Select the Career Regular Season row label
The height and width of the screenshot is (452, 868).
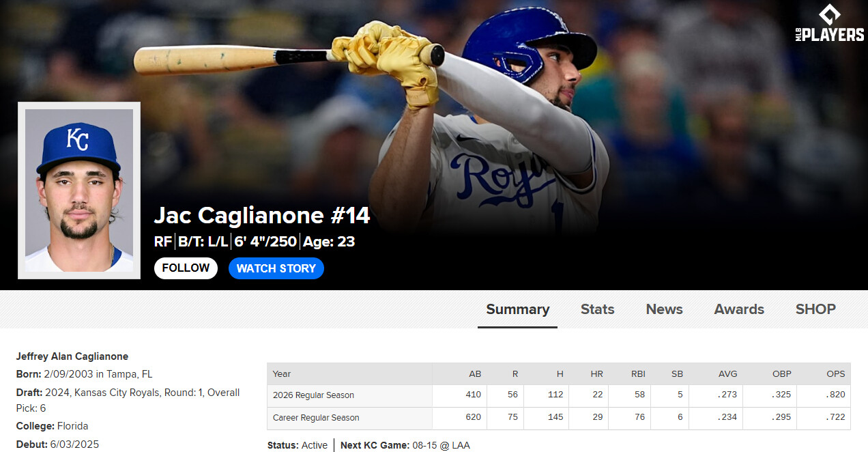[x=316, y=417]
